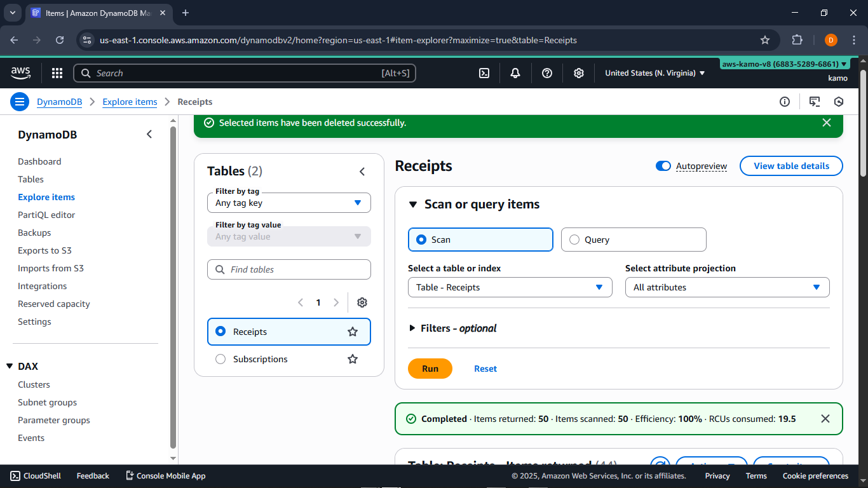This screenshot has width=868, height=488.
Task: Click the Run button
Action: [430, 369]
